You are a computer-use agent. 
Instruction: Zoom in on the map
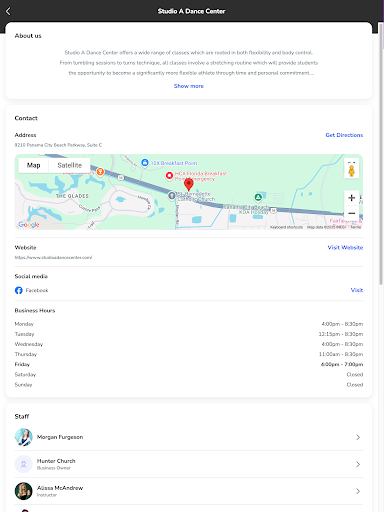point(351,198)
